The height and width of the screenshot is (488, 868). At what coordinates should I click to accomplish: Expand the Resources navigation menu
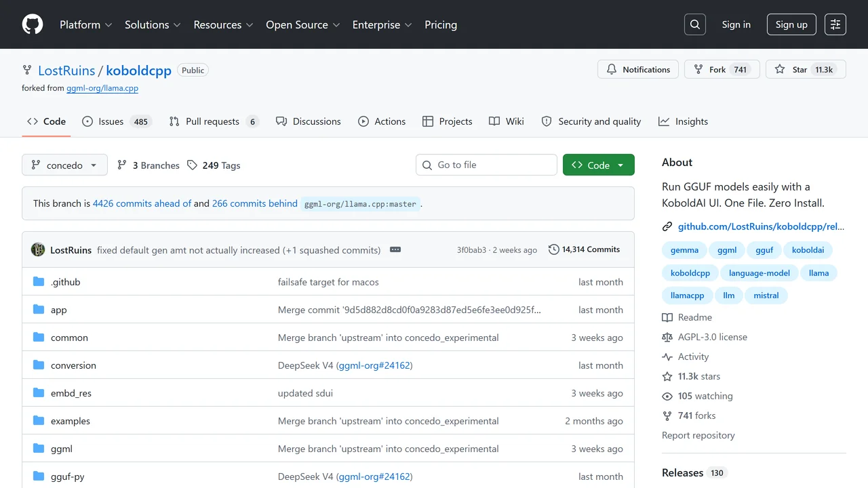pos(223,24)
